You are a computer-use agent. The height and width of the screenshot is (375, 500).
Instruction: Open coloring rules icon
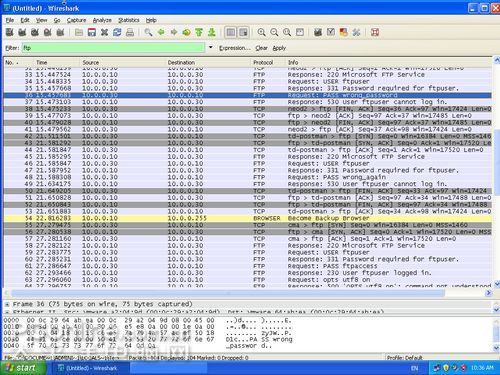[x=343, y=32]
